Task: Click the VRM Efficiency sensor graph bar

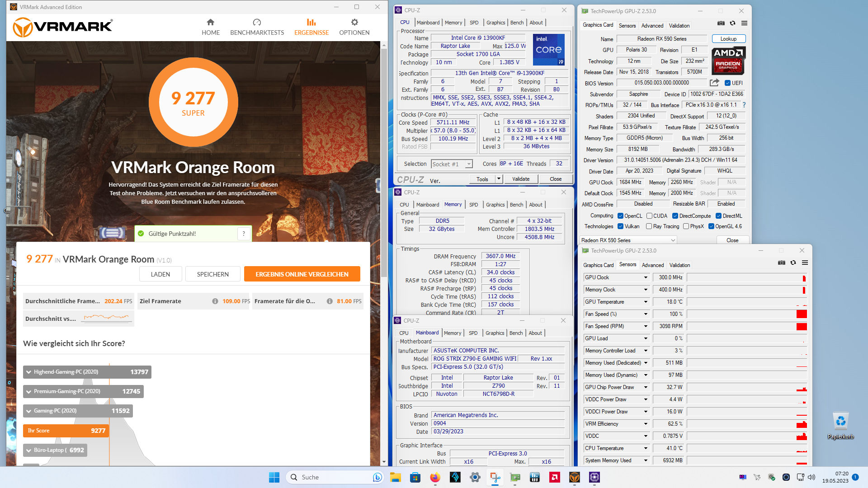Action: (747, 424)
